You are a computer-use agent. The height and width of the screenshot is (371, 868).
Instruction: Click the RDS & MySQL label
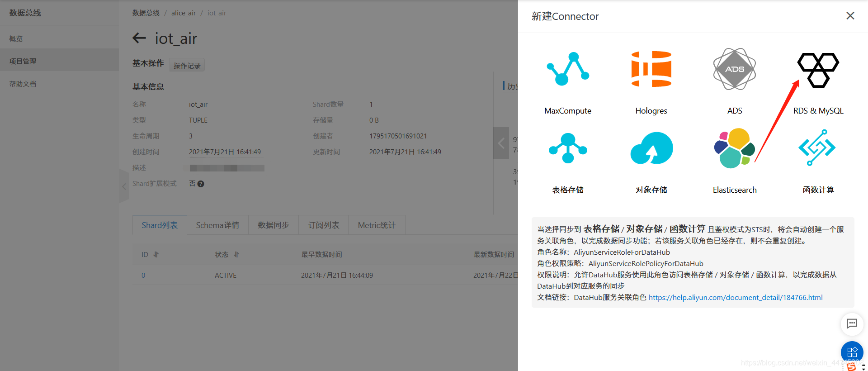(x=818, y=111)
